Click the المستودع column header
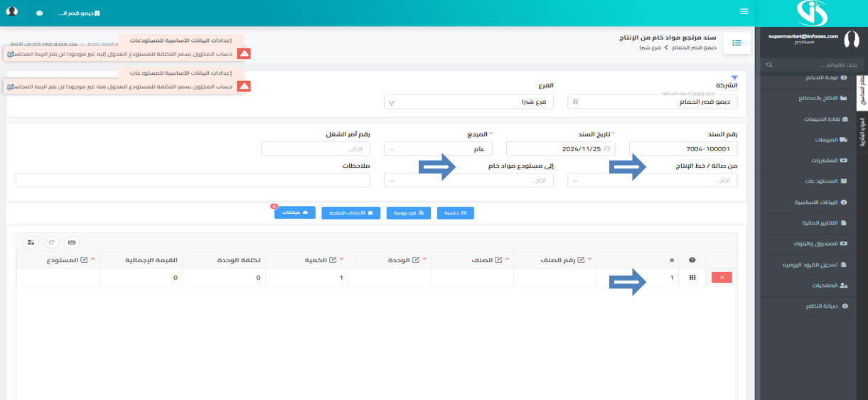Viewport: 868px width, 400px height. (x=58, y=260)
